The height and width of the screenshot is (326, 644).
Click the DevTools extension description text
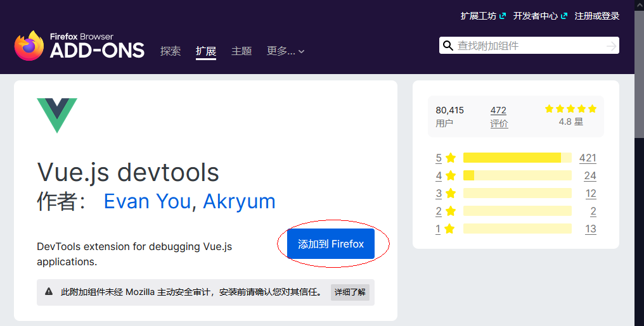tap(134, 254)
